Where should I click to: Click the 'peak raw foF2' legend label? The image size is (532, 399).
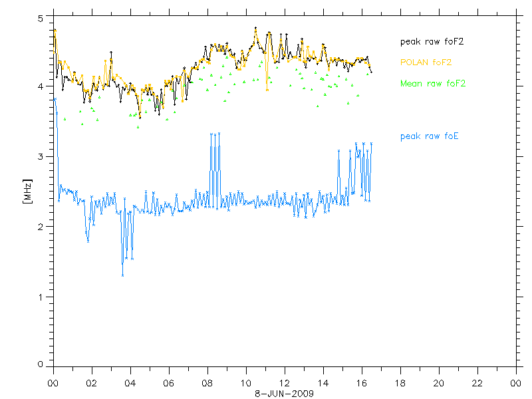432,42
